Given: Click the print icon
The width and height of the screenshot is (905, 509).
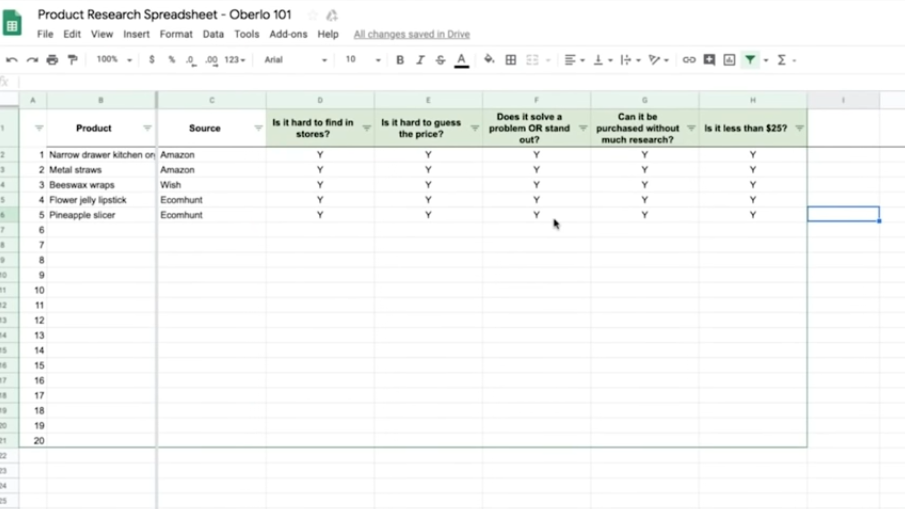Looking at the screenshot, I should 52,60.
